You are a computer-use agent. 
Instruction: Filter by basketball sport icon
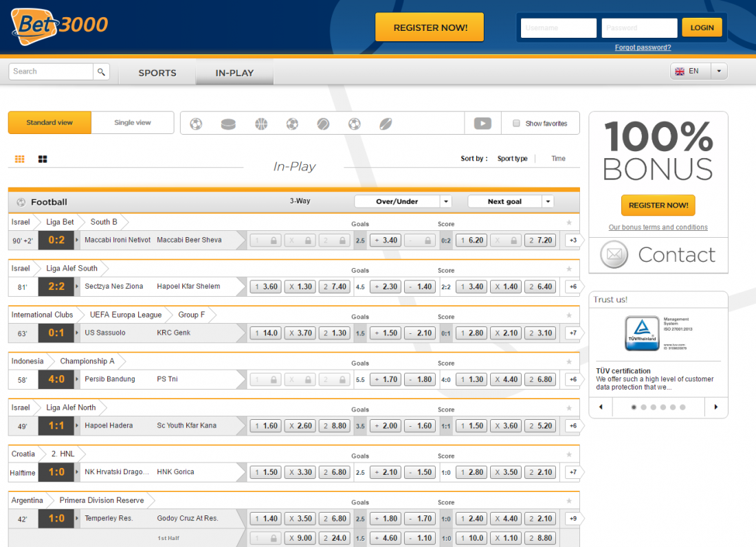261,124
